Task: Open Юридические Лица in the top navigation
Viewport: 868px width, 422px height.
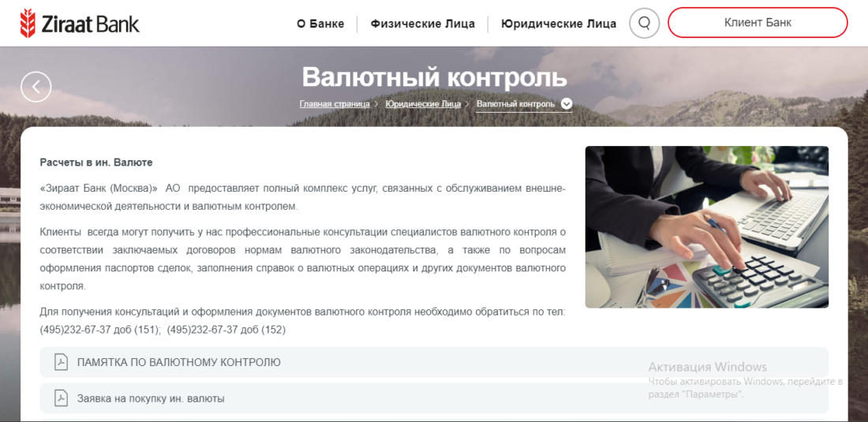Action: pyautogui.click(x=558, y=24)
